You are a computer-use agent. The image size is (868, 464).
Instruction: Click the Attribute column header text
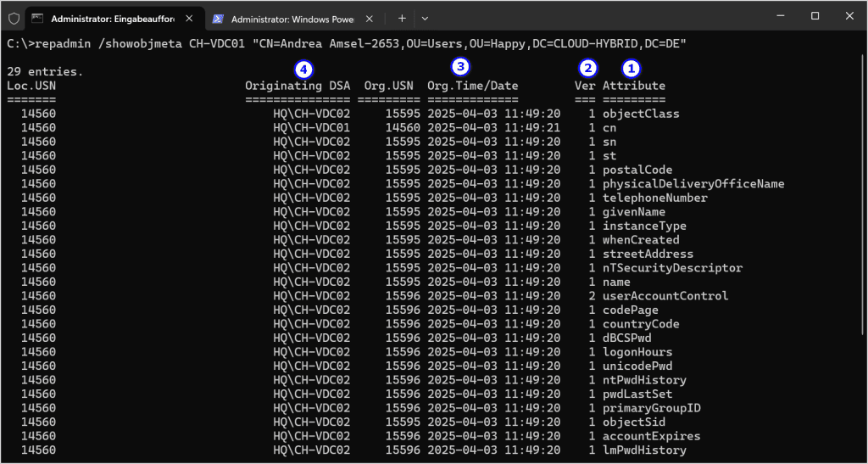pos(633,86)
